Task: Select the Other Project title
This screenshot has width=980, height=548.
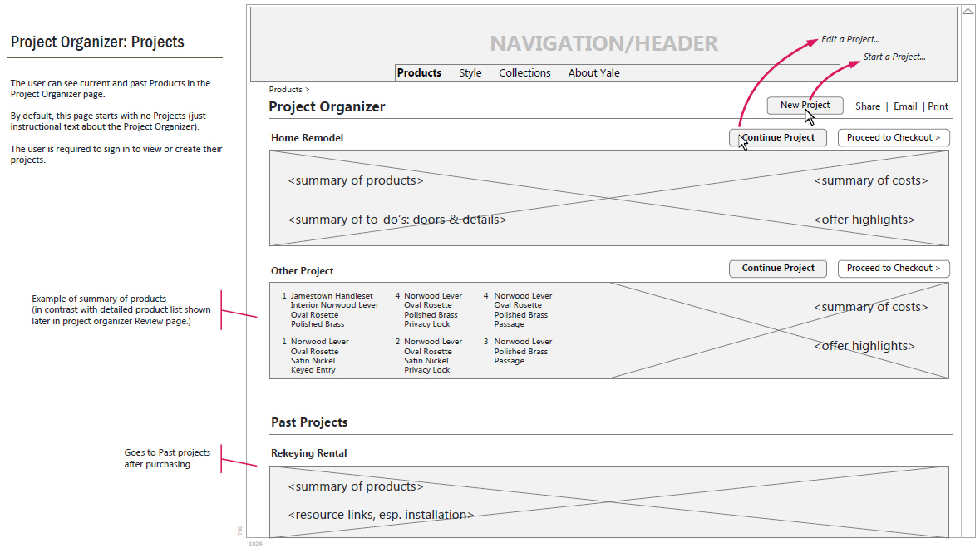Action: click(302, 271)
